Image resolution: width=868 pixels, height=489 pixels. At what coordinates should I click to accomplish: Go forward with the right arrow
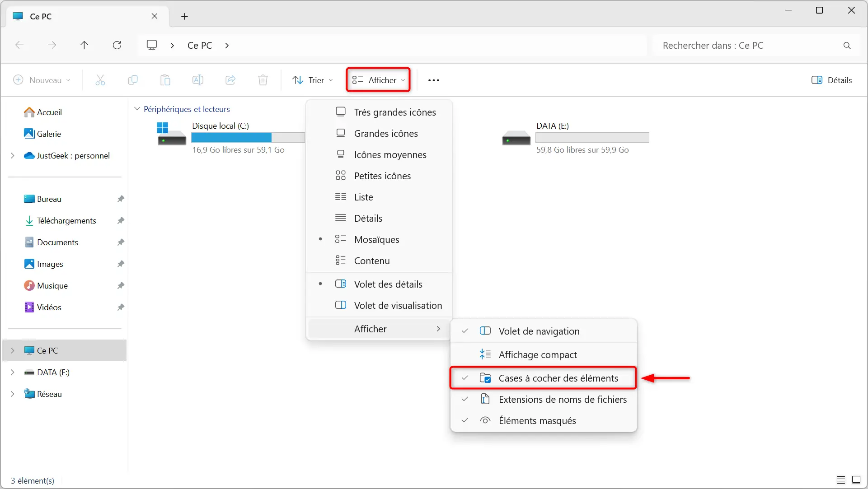pyautogui.click(x=52, y=45)
